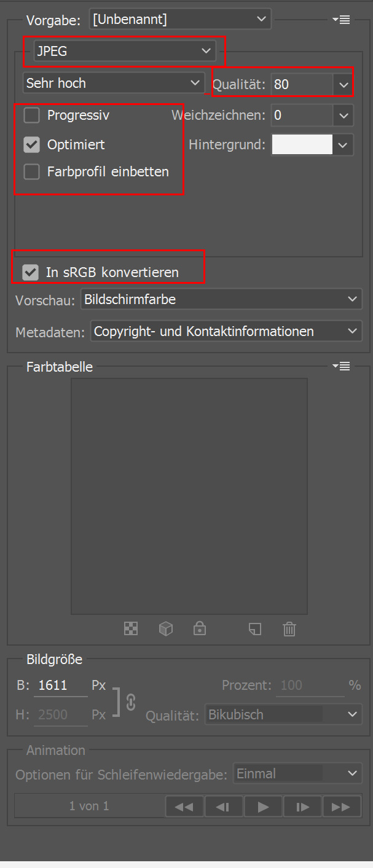Image resolution: width=373 pixels, height=868 pixels.
Task: Open the Farbtabelle panel flyout menu icon
Action: 341,367
